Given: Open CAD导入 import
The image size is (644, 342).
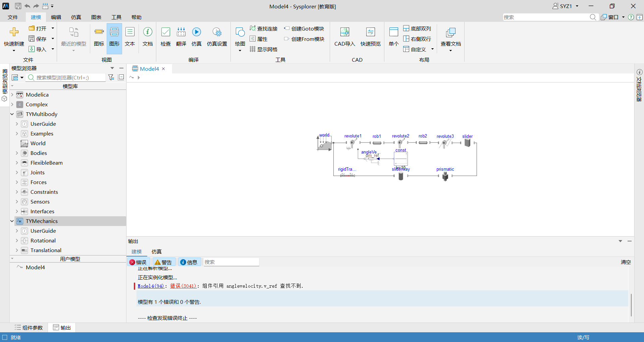Looking at the screenshot, I should point(344,36).
